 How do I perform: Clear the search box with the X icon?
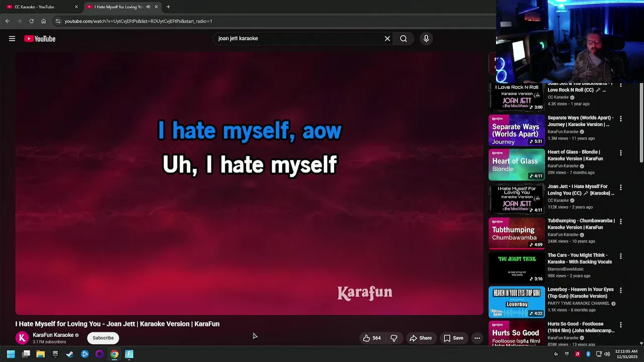(387, 39)
